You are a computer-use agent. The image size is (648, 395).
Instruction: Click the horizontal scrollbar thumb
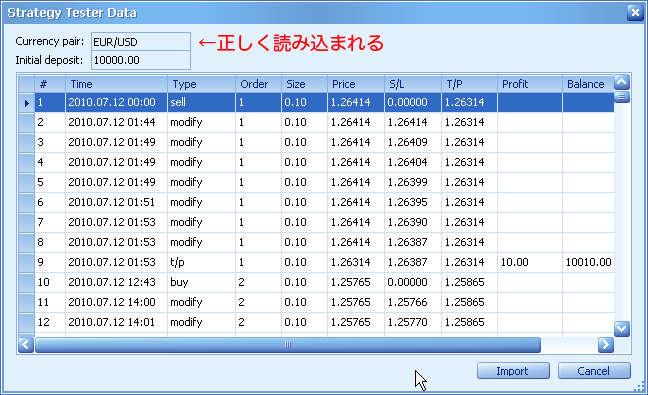tap(288, 345)
